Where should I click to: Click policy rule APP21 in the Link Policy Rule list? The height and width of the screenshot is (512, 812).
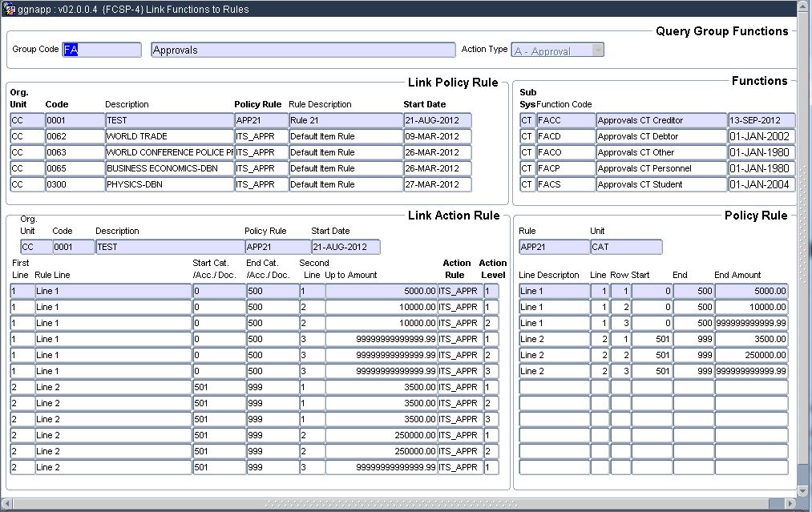261,120
